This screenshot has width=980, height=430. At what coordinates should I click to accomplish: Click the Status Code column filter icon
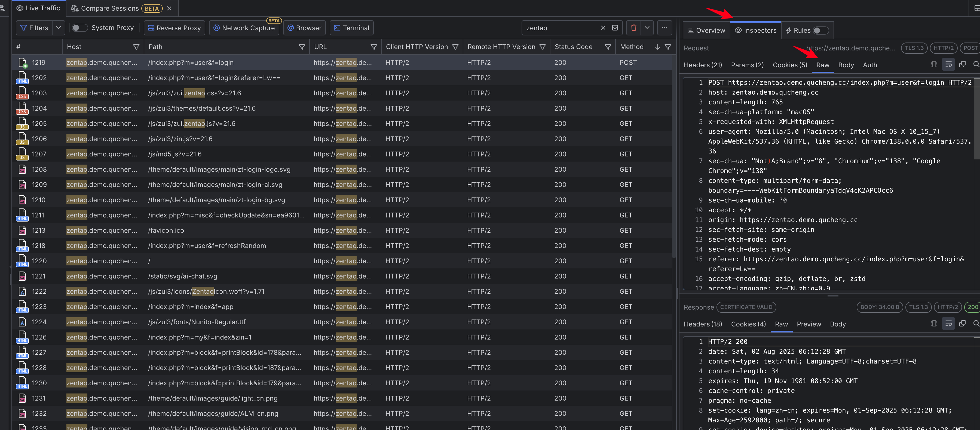[x=608, y=47]
